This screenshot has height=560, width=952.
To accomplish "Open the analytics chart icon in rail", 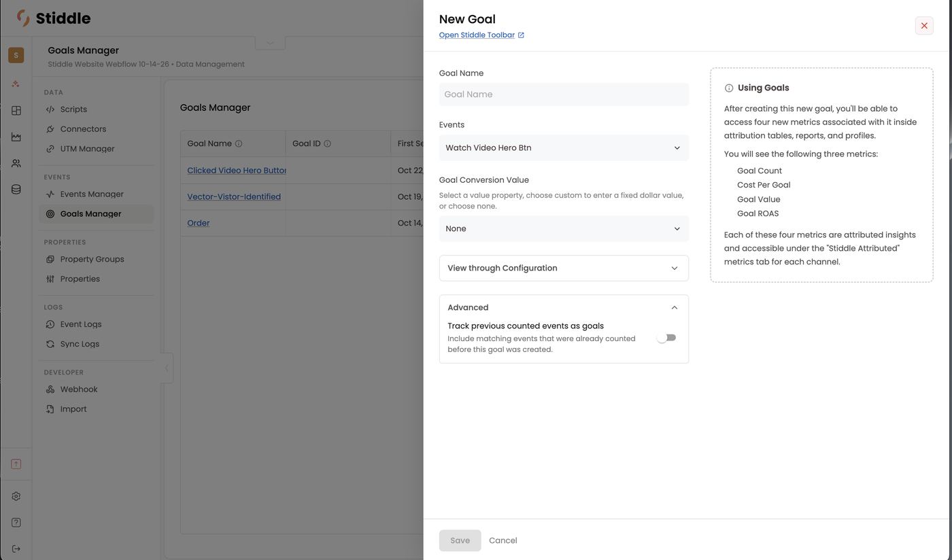I will (16, 137).
